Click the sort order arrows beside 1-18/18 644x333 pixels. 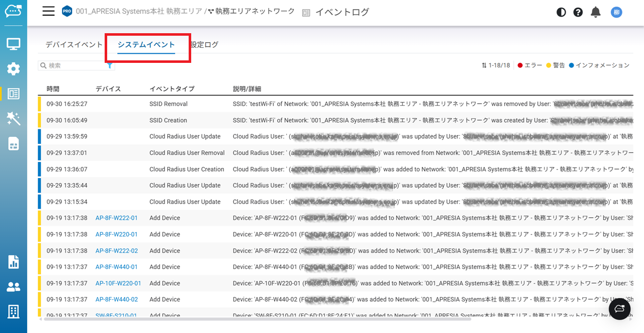tap(484, 65)
